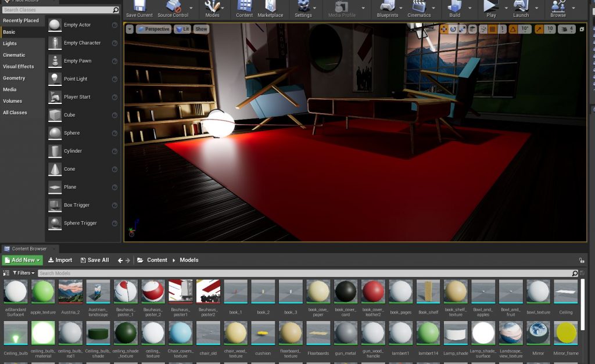Open the Lit view mode dropdown
Image resolution: width=595 pixels, height=364 pixels.
click(x=182, y=29)
